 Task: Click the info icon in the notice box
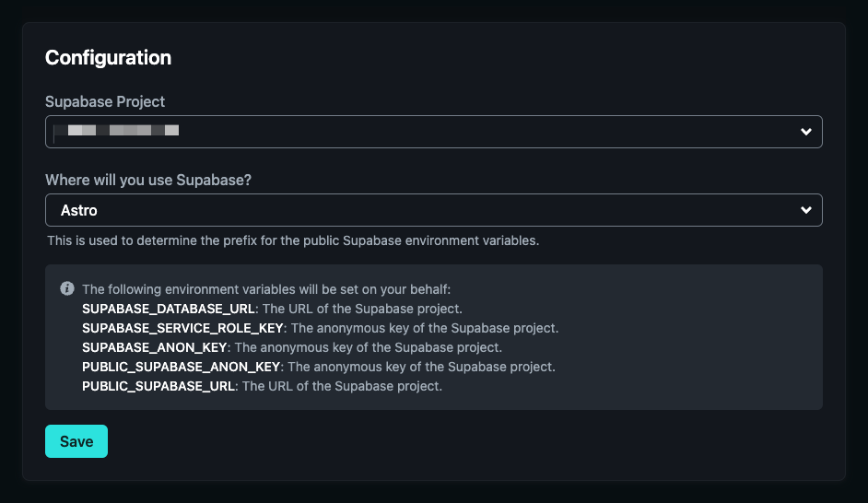(x=67, y=288)
